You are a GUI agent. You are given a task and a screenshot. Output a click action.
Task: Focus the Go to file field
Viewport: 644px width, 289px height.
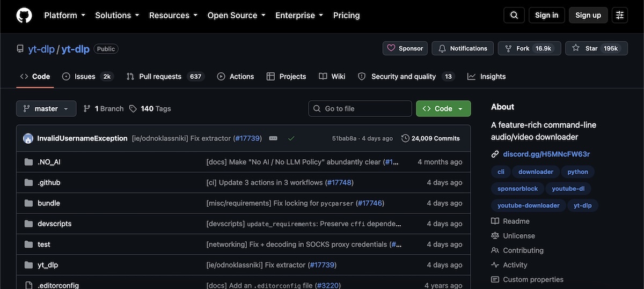coord(360,108)
